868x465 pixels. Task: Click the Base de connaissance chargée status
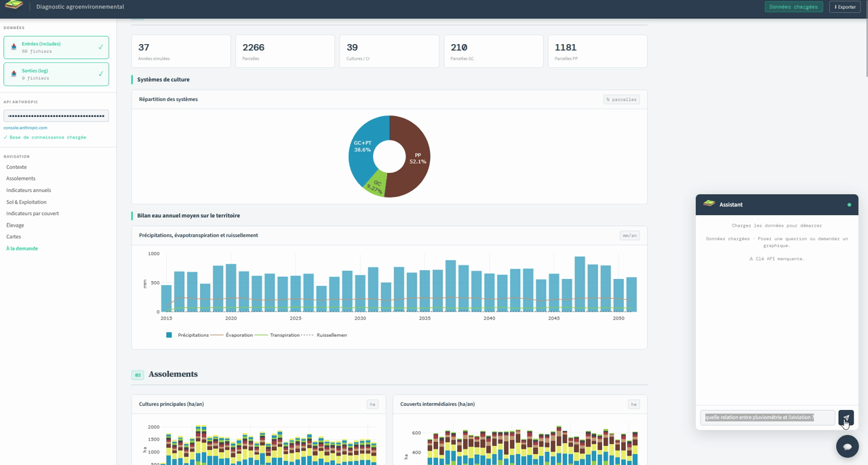point(45,137)
